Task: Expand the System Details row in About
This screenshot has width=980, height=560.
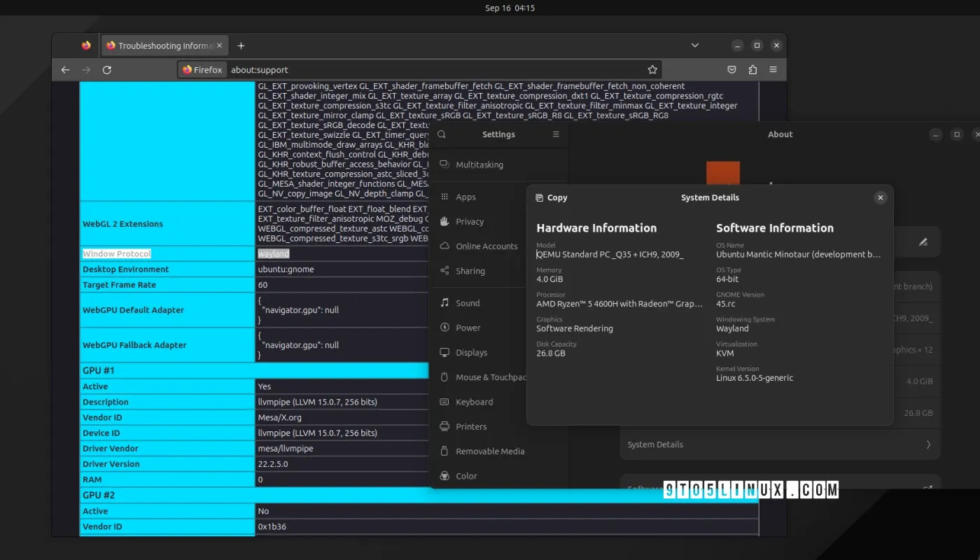Action: click(779, 444)
